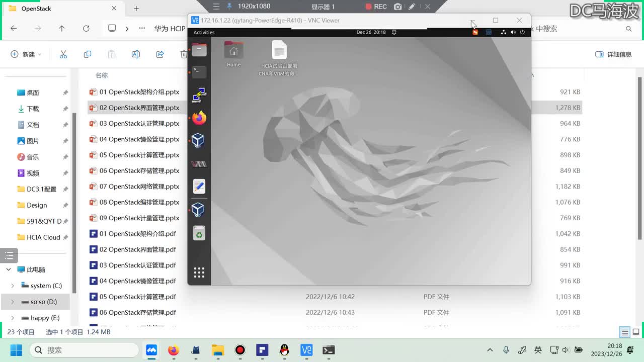Image resolution: width=644 pixels, height=362 pixels.
Task: Go up one folder level in Explorer
Action: tap(62, 29)
